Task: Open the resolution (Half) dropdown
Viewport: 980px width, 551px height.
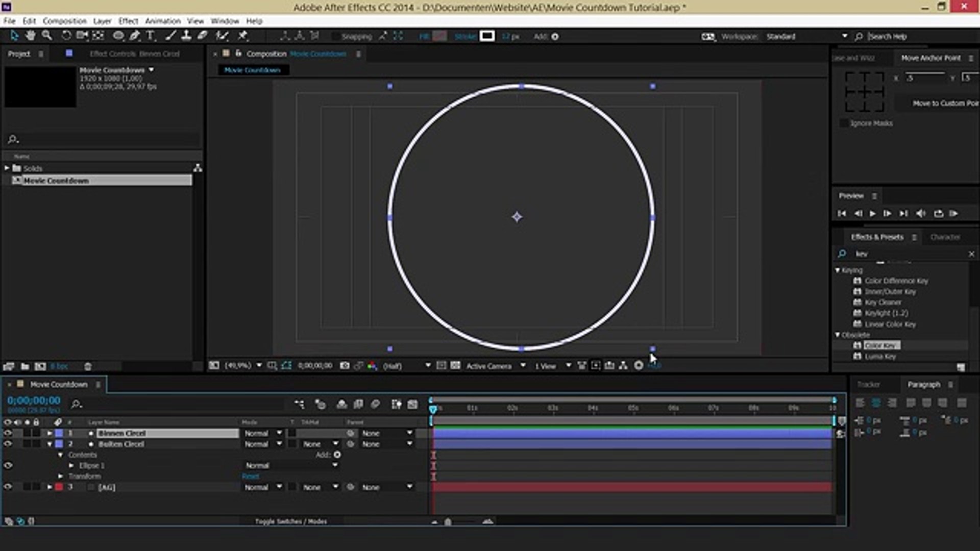Action: coord(407,365)
